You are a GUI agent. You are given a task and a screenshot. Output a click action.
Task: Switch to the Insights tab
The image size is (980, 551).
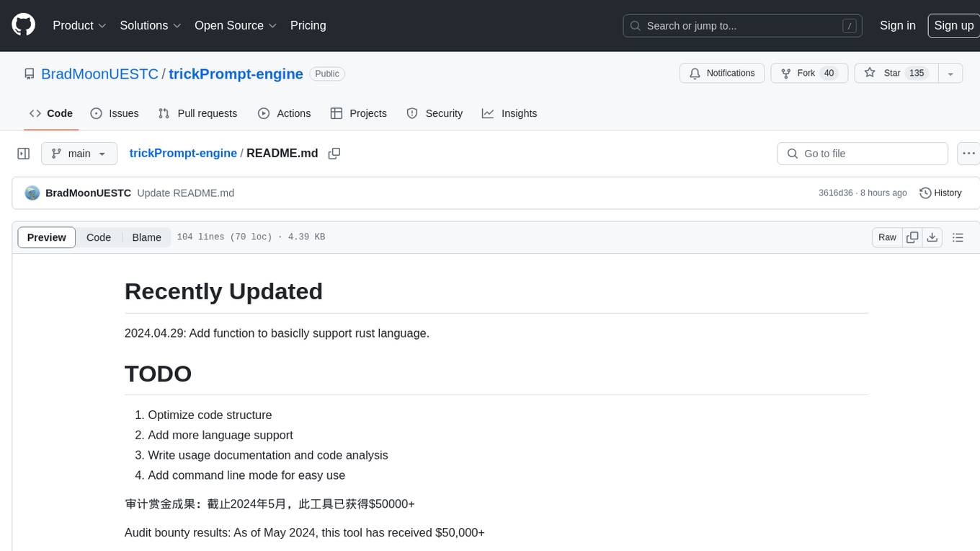click(509, 113)
